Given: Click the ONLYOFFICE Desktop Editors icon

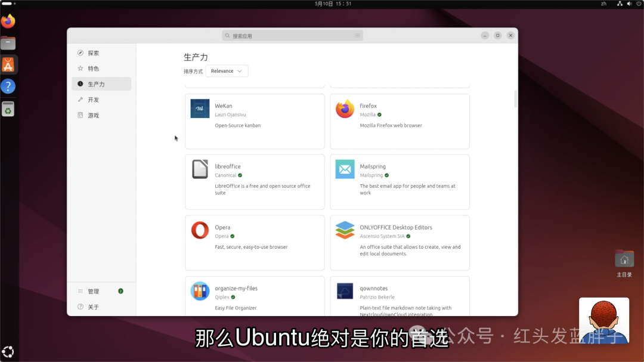Looking at the screenshot, I should 345,231.
